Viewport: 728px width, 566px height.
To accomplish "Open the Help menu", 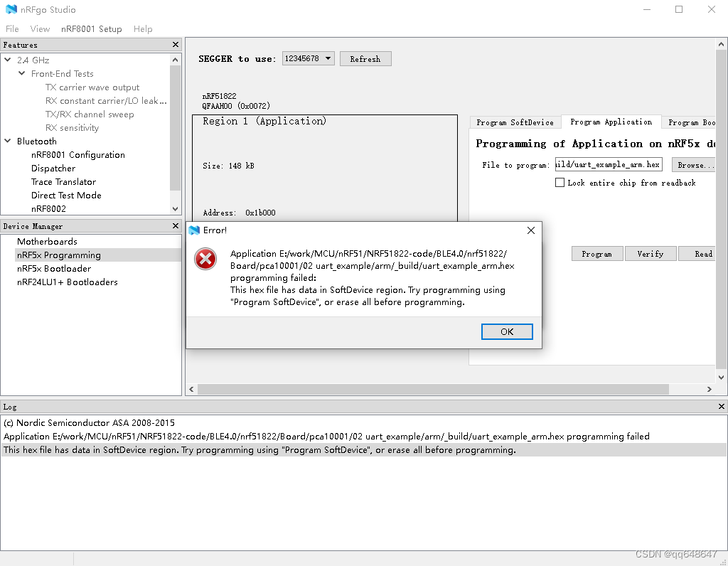I will point(143,28).
